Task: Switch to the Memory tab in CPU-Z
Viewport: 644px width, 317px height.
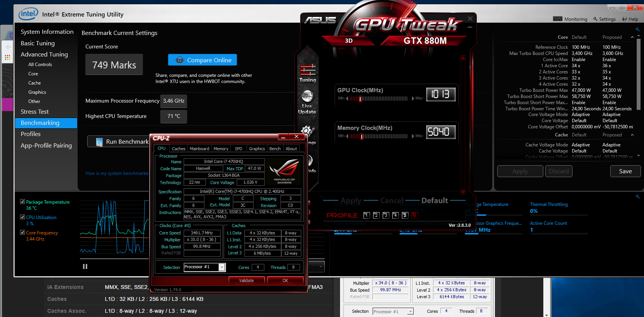Action: point(221,149)
